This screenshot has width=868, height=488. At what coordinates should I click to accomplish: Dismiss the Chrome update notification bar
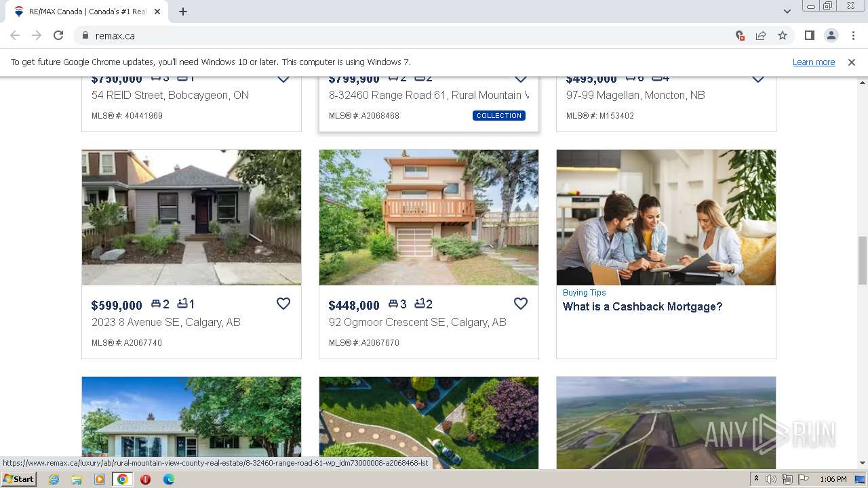(x=852, y=62)
